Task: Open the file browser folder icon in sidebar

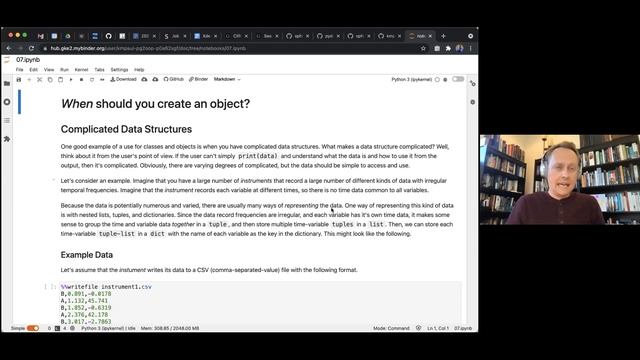Action: click(7, 83)
